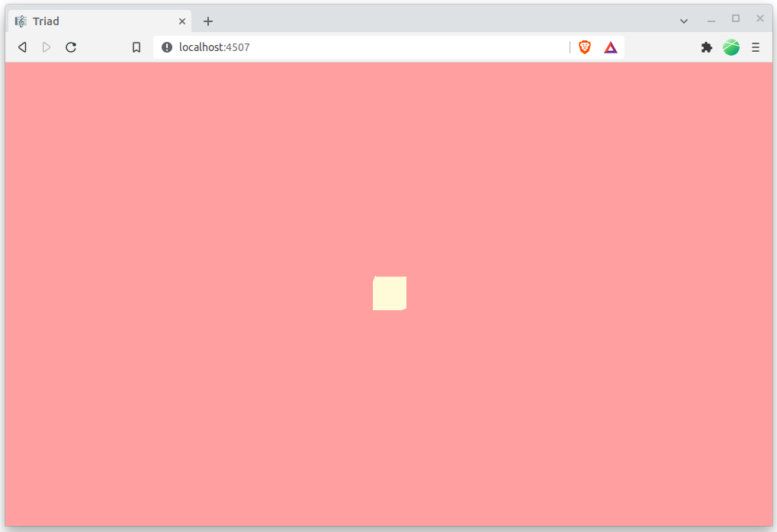The width and height of the screenshot is (777, 532).
Task: Open the extensions puzzle icon
Action: coord(707,47)
